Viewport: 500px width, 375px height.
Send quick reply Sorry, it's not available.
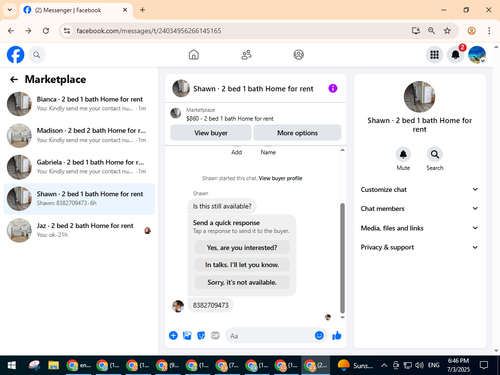242,282
